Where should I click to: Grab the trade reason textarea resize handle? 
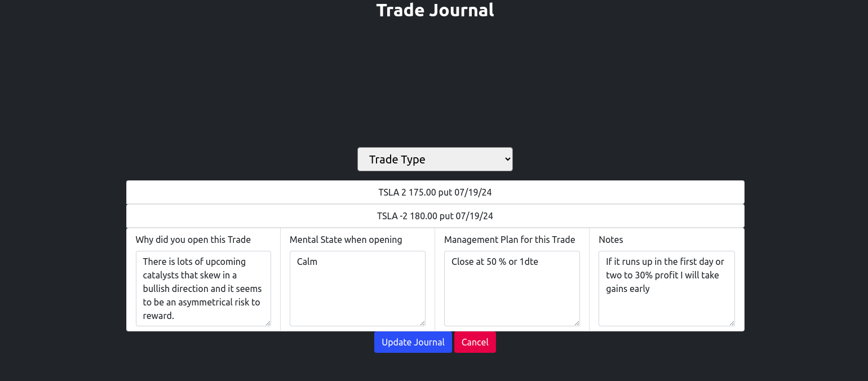coord(268,323)
